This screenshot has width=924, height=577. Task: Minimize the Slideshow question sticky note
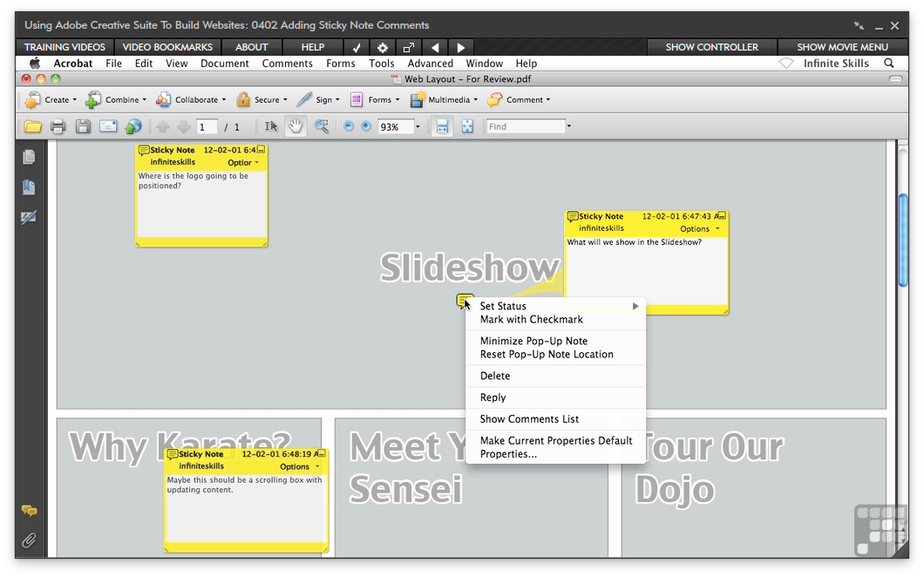[x=722, y=215]
